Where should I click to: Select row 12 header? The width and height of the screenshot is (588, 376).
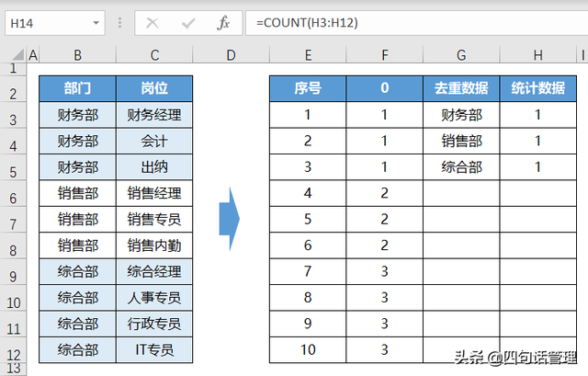[13, 350]
